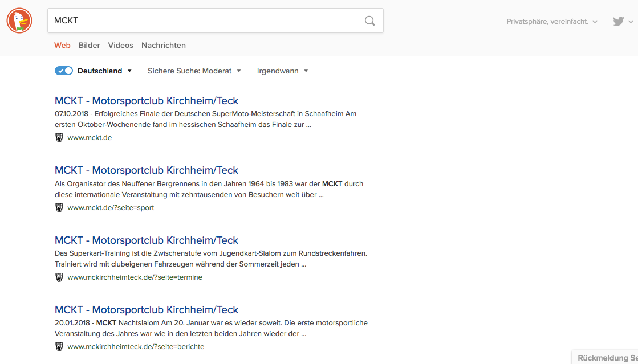Click favicon beside mckirchheimteck.de/?seite=berichte
The height and width of the screenshot is (364, 638).
point(59,347)
